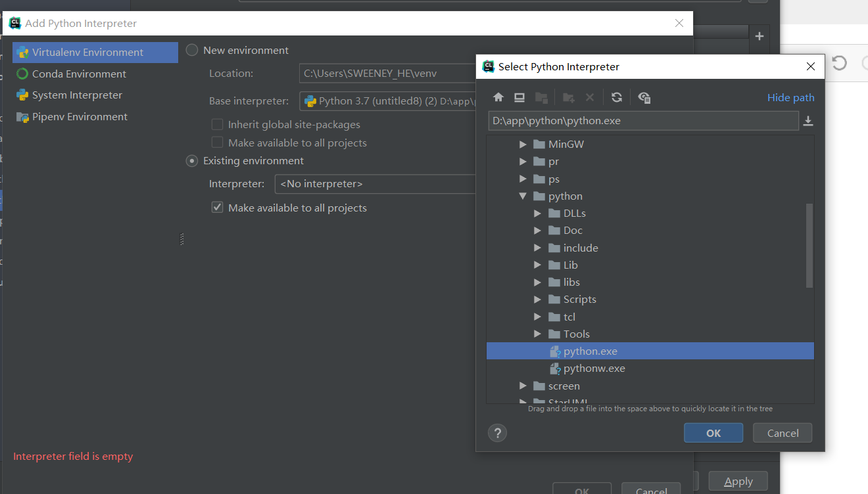Select System Interpreter in sidebar
The image size is (868, 494).
pyautogui.click(x=95, y=95)
